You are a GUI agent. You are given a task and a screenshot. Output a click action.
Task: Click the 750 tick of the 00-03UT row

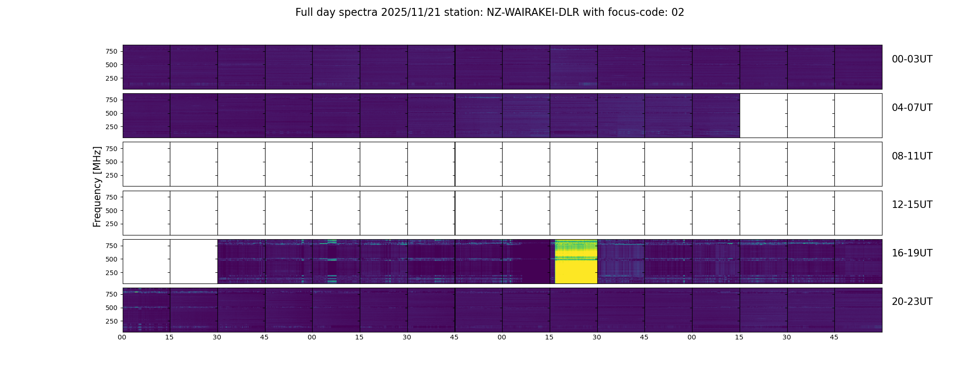pos(112,51)
